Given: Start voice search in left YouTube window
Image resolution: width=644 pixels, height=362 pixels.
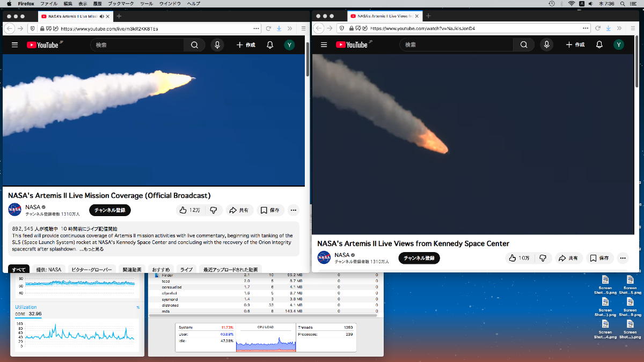Looking at the screenshot, I should (x=217, y=45).
